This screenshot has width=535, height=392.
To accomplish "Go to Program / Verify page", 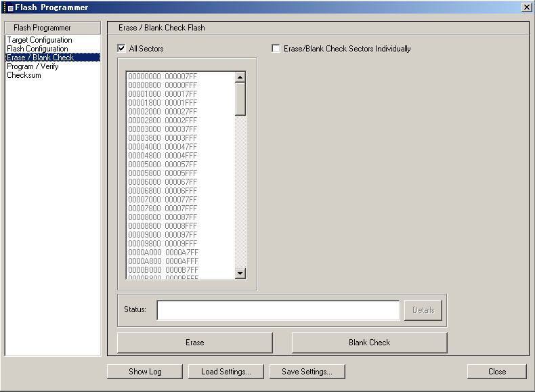I will pos(33,66).
